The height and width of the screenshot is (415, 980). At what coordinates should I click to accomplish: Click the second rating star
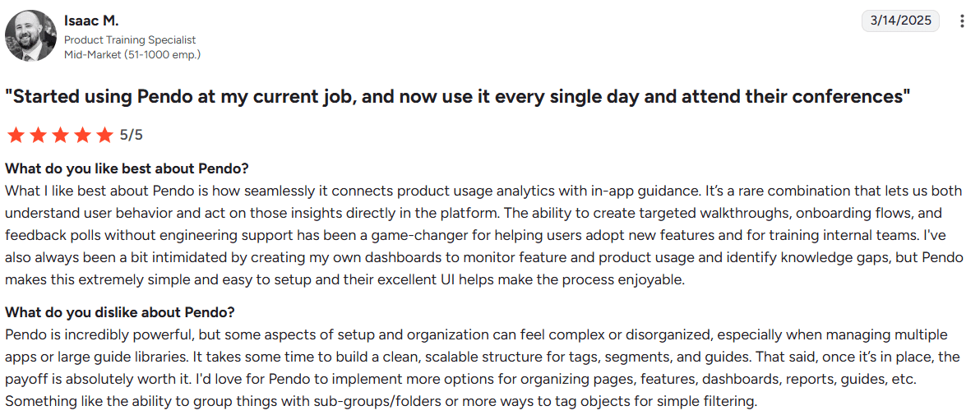pos(38,135)
